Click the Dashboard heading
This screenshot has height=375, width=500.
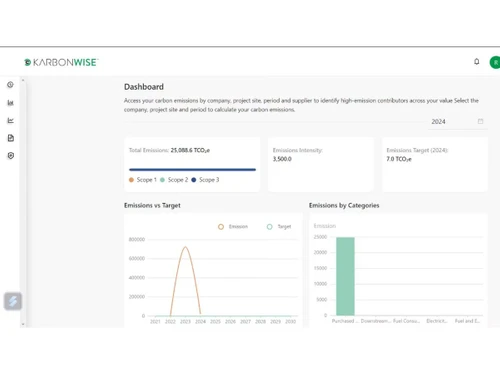tap(144, 87)
